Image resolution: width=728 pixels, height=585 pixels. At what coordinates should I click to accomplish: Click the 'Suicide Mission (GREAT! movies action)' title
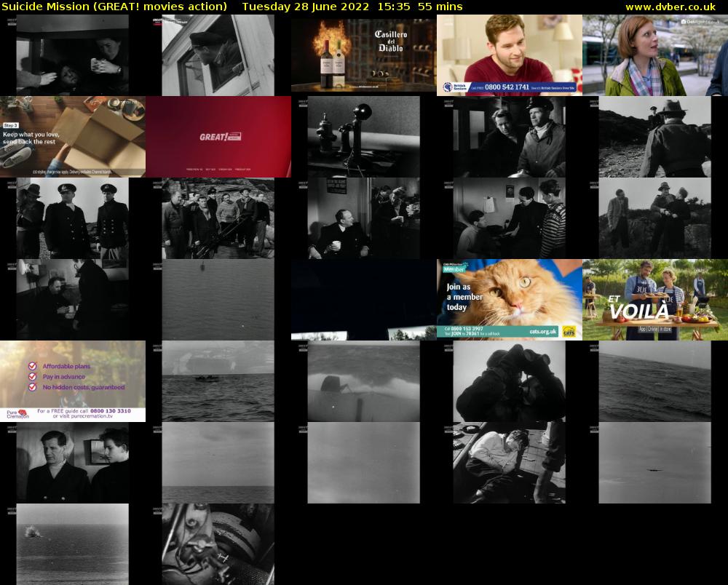114,7
